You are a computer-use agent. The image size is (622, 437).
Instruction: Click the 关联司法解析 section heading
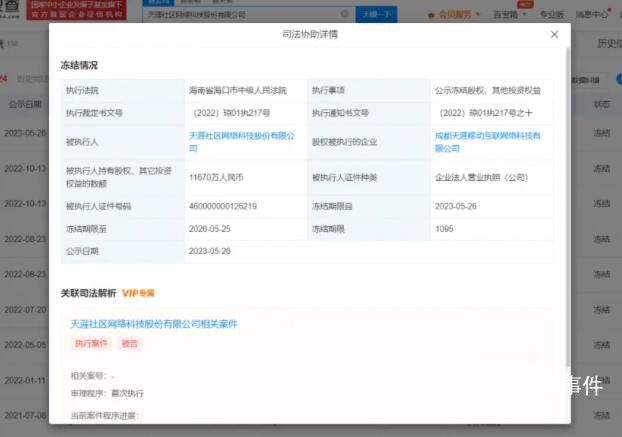[x=88, y=293]
